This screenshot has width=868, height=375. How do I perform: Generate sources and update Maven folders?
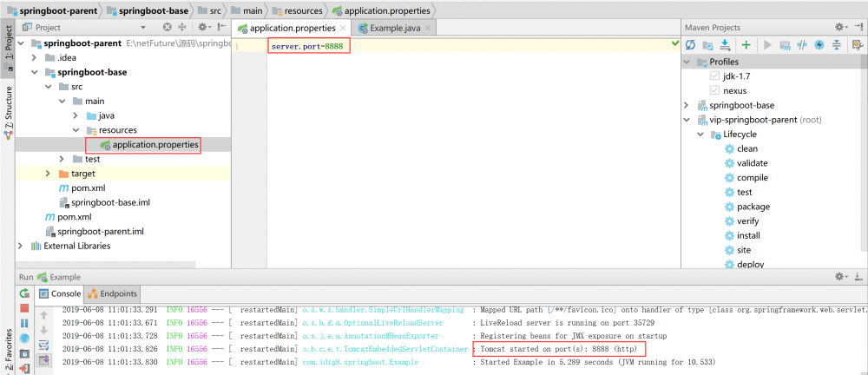[707, 45]
